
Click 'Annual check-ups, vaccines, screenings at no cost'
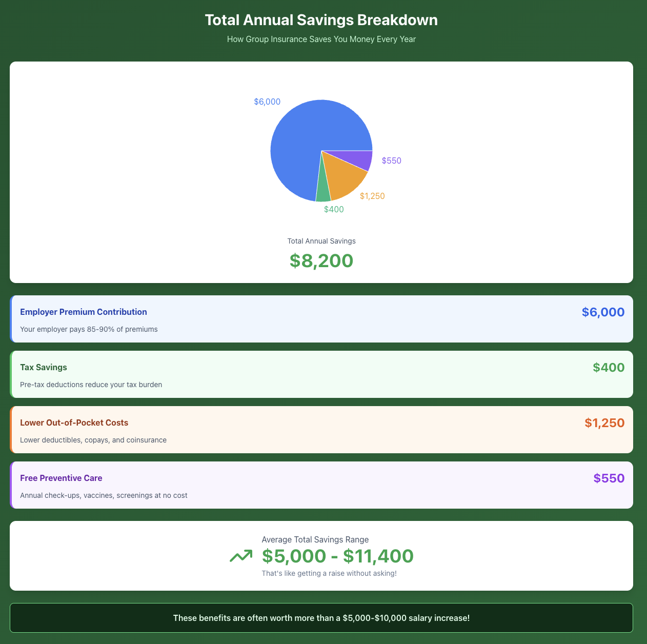click(104, 495)
